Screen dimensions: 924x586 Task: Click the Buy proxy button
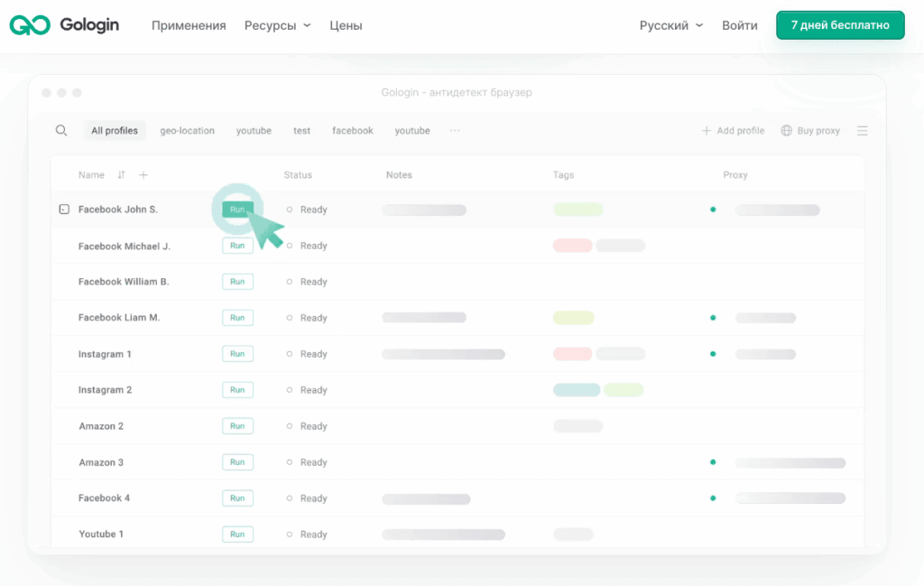pyautogui.click(x=810, y=131)
